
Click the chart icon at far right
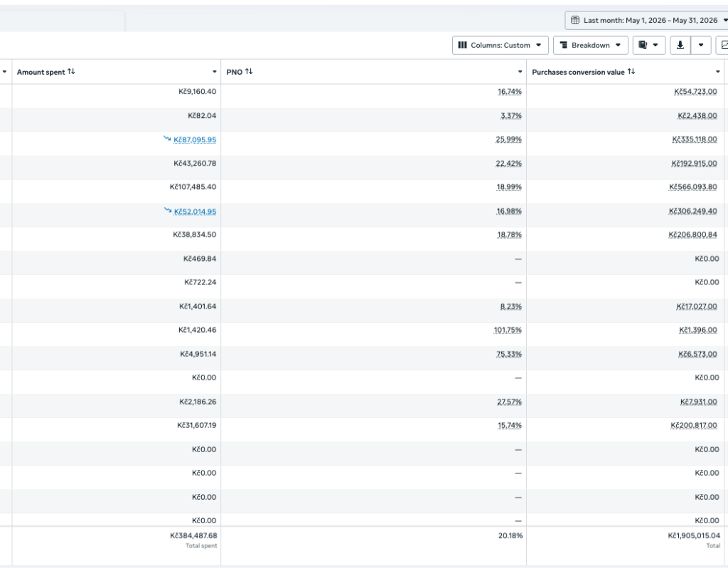(724, 45)
